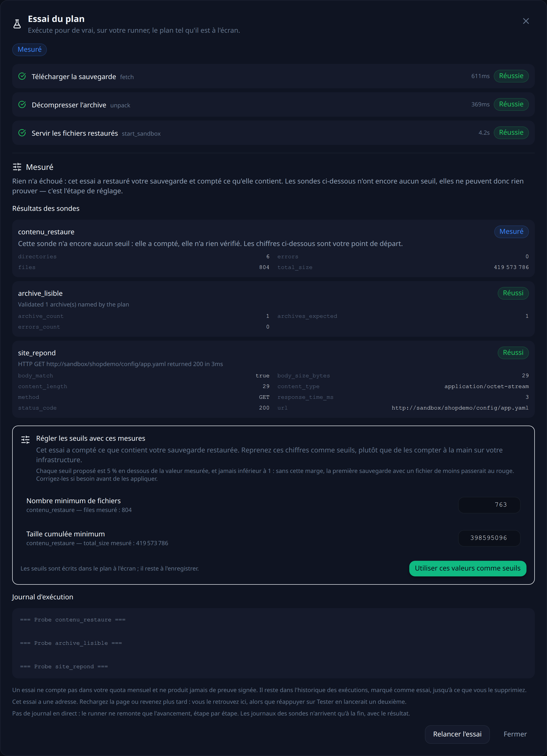Click the body_match value true
547x756 pixels.
(263, 376)
